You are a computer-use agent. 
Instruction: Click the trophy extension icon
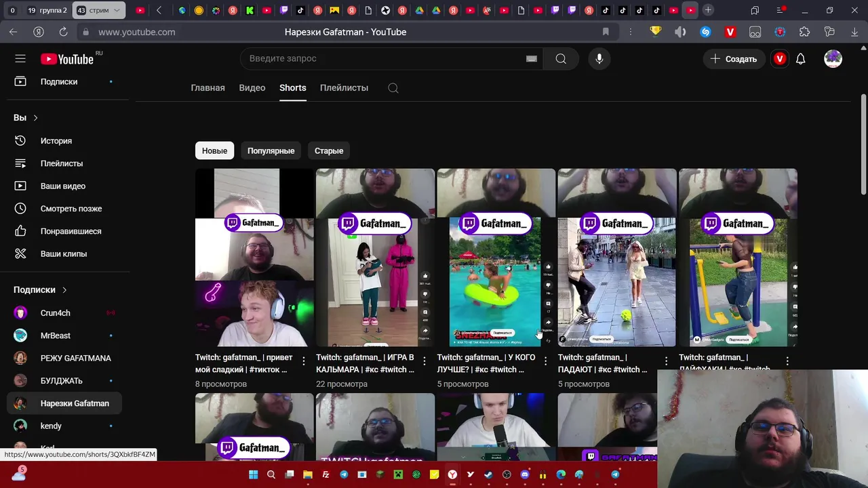(655, 32)
